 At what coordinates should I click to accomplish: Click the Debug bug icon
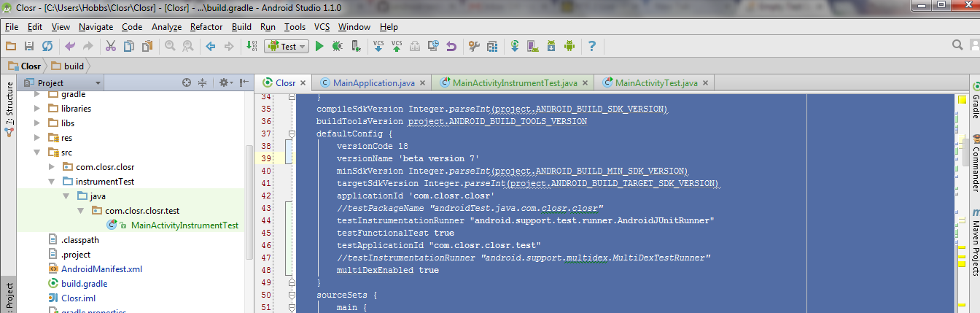pyautogui.click(x=338, y=46)
